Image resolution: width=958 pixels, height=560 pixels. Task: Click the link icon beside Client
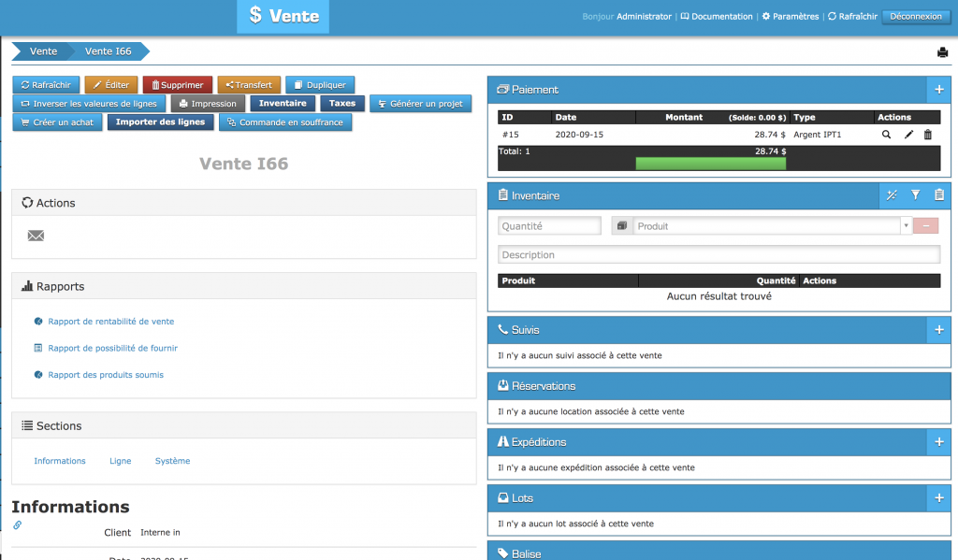click(x=17, y=525)
